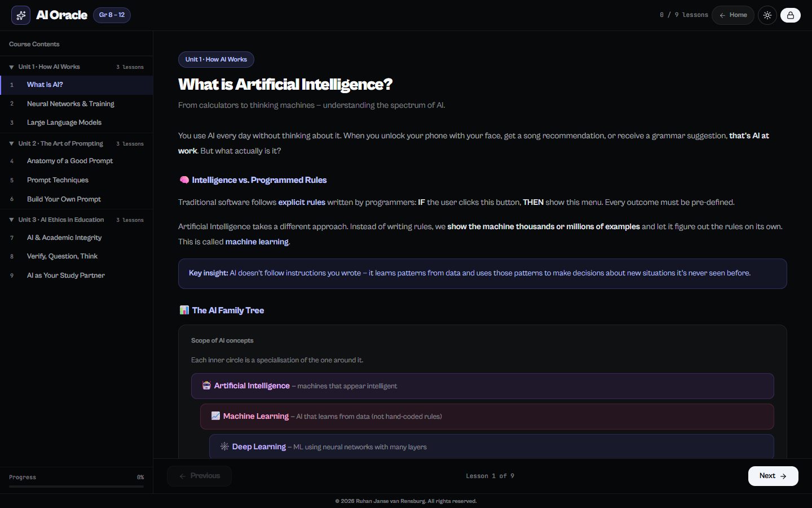Click the course Progress bar

pyautogui.click(x=76, y=486)
